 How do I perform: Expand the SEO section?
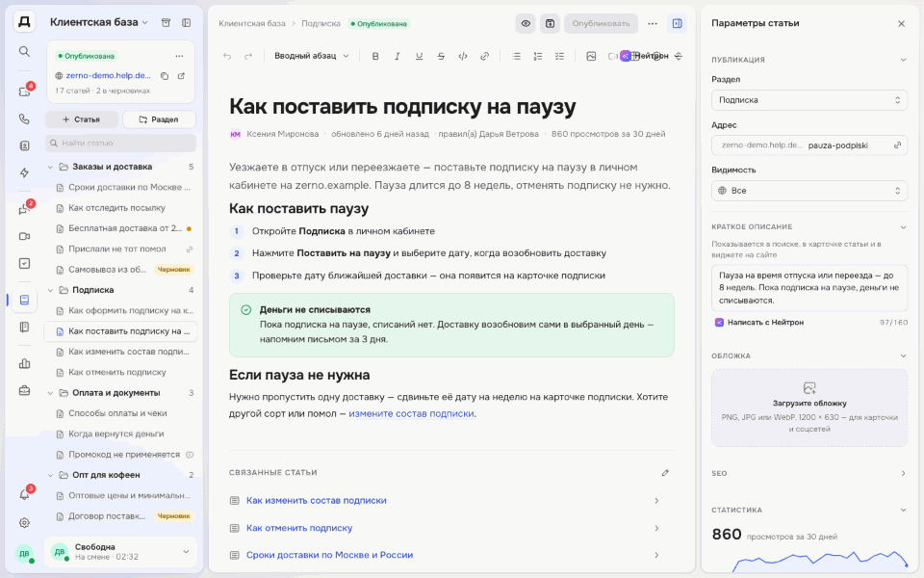pyautogui.click(x=903, y=473)
